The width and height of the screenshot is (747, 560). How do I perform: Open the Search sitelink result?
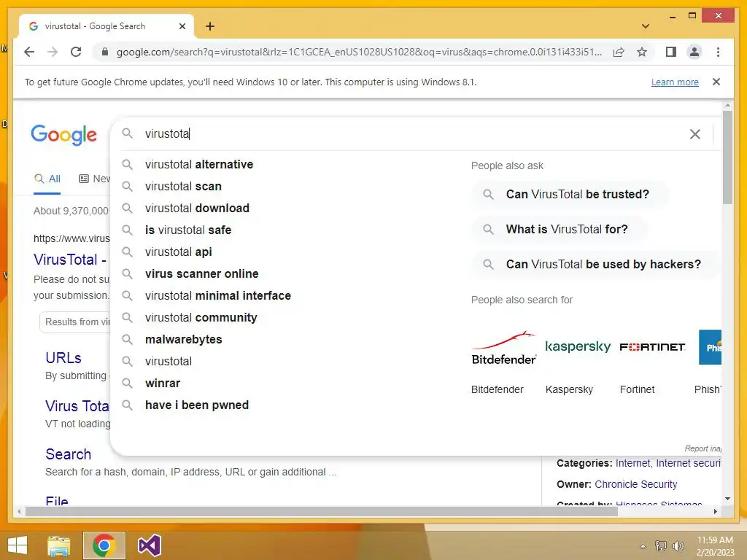(x=68, y=454)
